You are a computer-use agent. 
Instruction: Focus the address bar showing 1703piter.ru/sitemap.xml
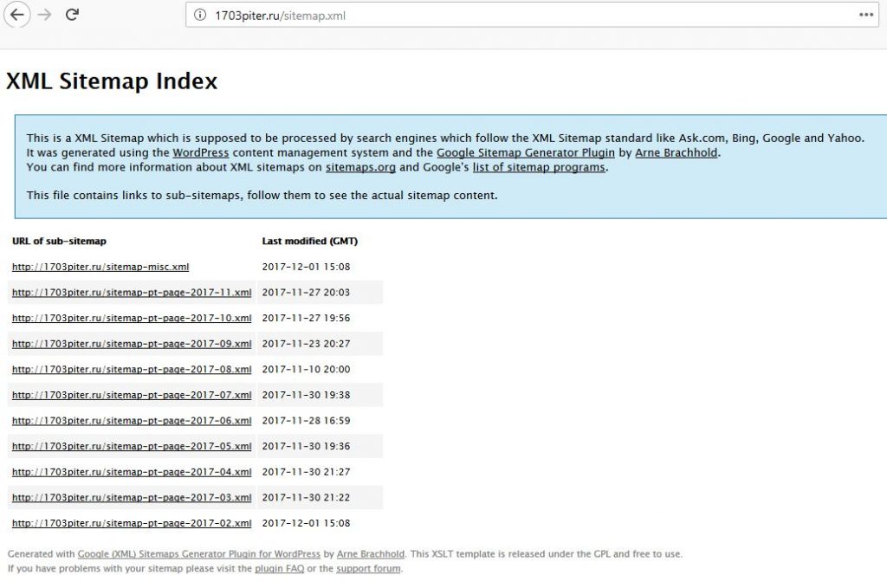point(532,16)
